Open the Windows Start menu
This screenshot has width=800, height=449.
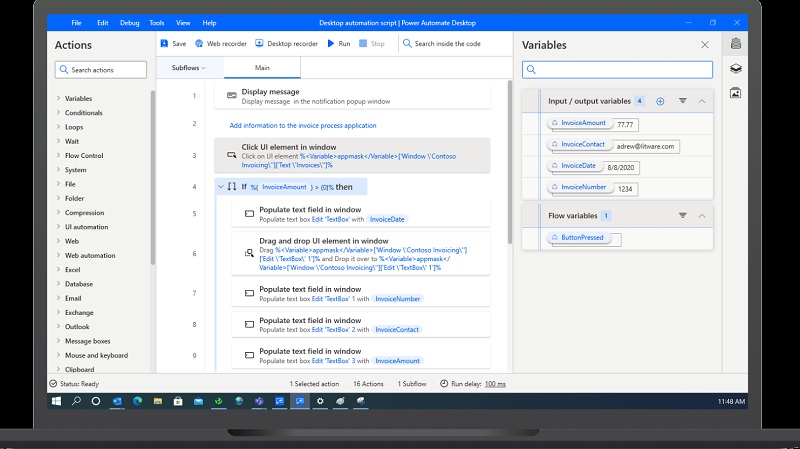(x=56, y=401)
